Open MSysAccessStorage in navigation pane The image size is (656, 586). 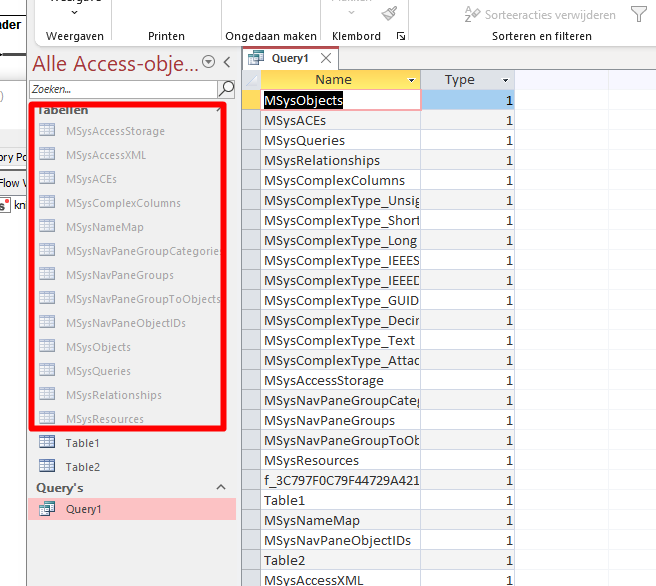click(115, 131)
